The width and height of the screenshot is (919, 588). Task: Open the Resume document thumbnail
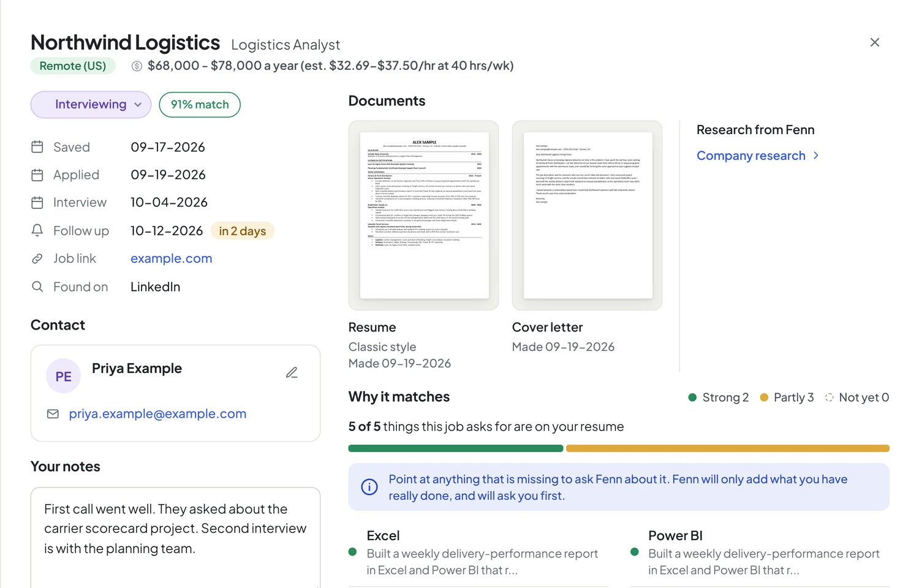coord(423,215)
